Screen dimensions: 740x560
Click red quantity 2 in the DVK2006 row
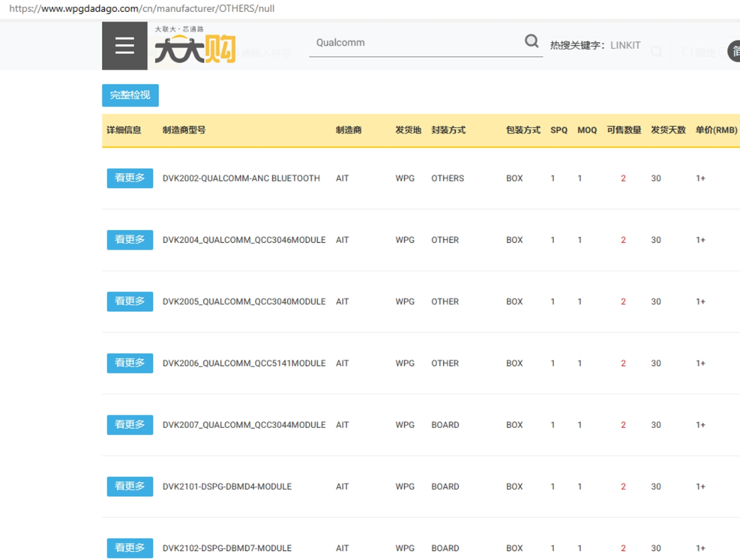(x=623, y=363)
